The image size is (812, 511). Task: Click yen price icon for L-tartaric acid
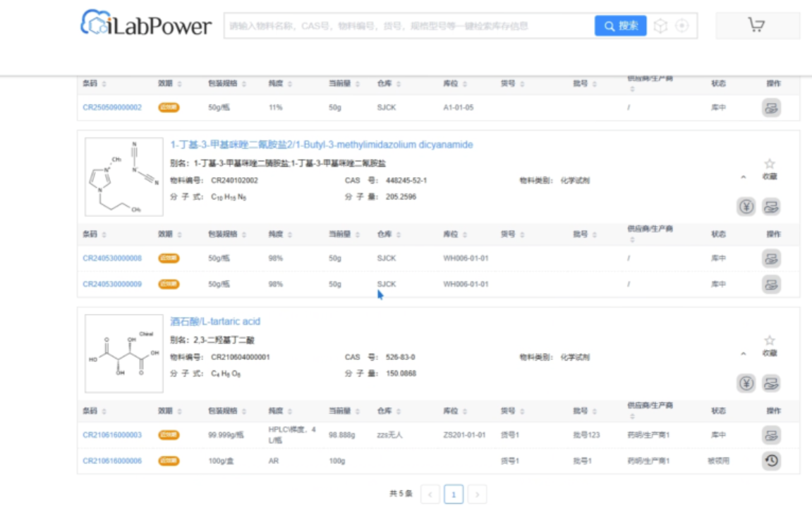pyautogui.click(x=746, y=383)
